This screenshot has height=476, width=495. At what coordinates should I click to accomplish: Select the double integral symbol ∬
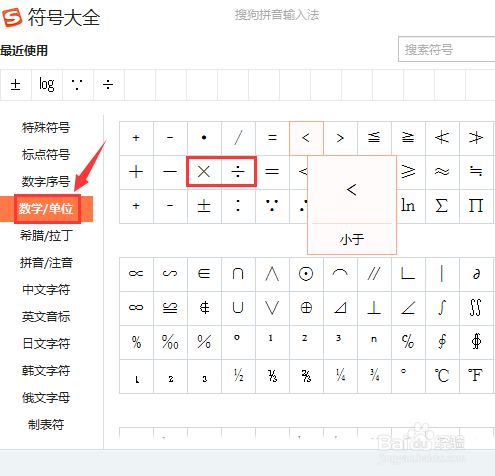click(x=476, y=308)
